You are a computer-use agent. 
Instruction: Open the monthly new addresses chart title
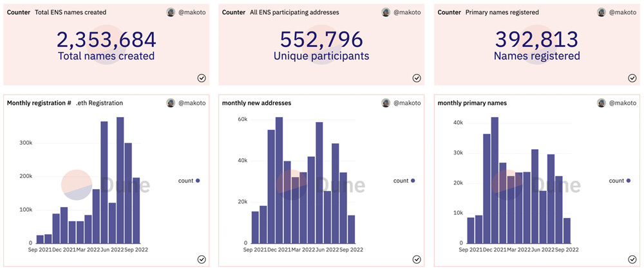(x=256, y=103)
